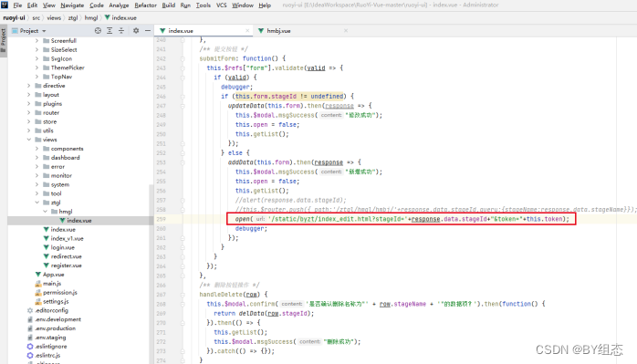Open the Navigate menu
637x364 pixels.
pyautogui.click(x=72, y=5)
